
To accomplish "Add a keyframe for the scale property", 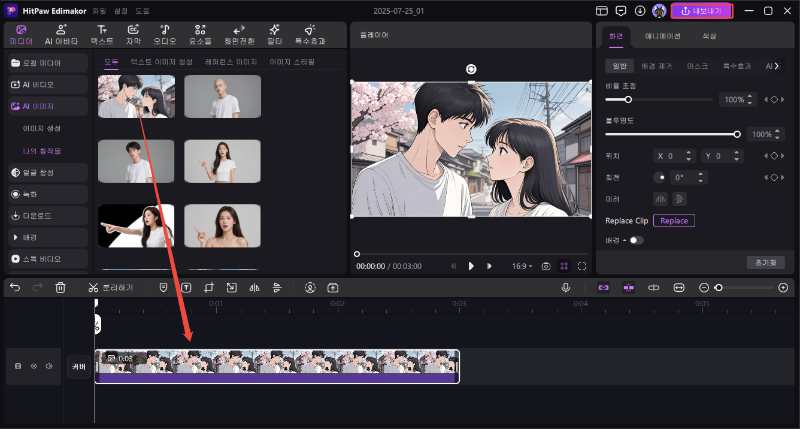I will (774, 99).
